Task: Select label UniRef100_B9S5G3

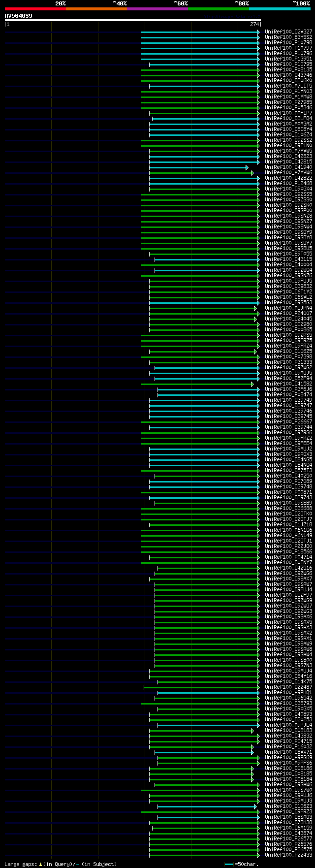Action: 288,303
